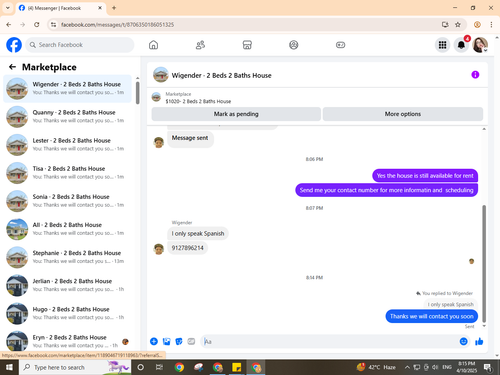Image resolution: width=500 pixels, height=375 pixels.
Task: Open the Facebook menu grid icon
Action: point(442,45)
